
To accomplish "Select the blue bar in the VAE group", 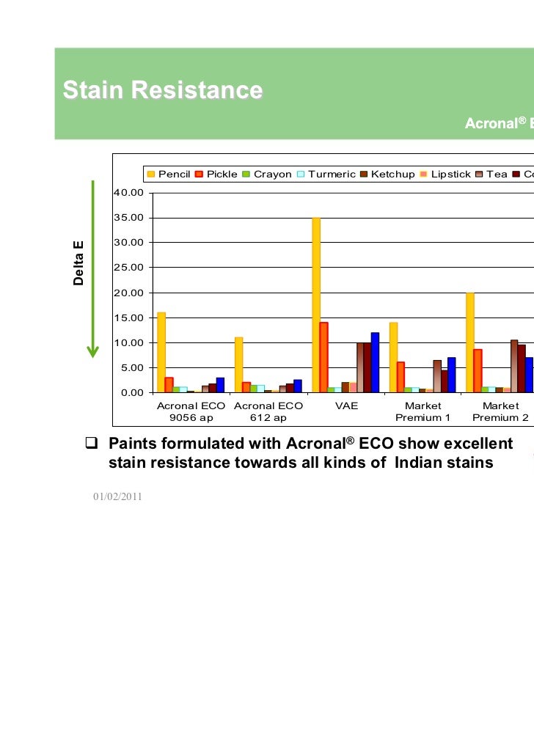I will [375, 362].
